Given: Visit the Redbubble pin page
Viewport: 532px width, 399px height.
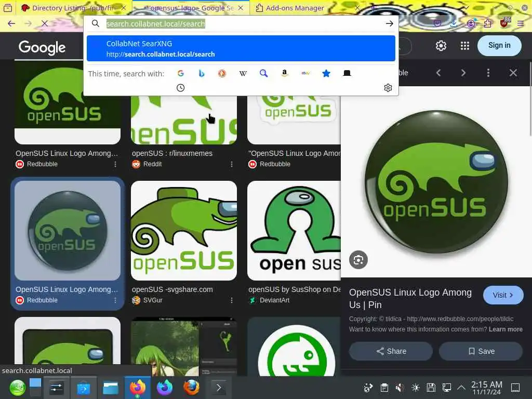Looking at the screenshot, I should tap(503, 295).
